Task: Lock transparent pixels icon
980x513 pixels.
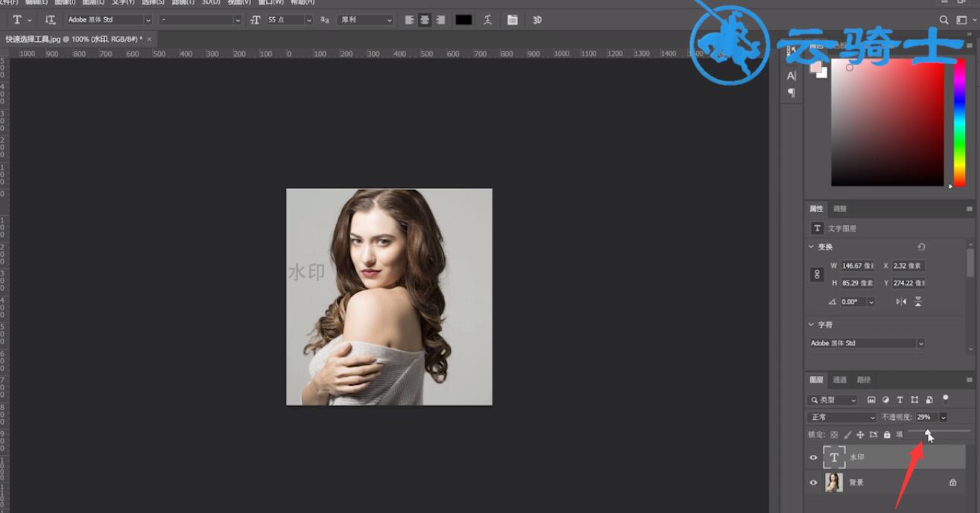Action: coord(834,435)
